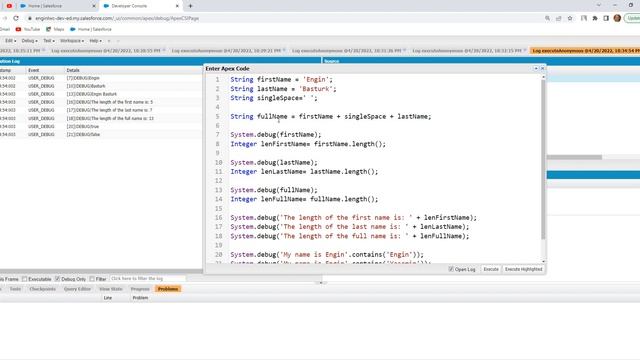The image size is (640, 360).
Task: Open the Chrome extensions puzzle icon
Action: tap(595, 18)
